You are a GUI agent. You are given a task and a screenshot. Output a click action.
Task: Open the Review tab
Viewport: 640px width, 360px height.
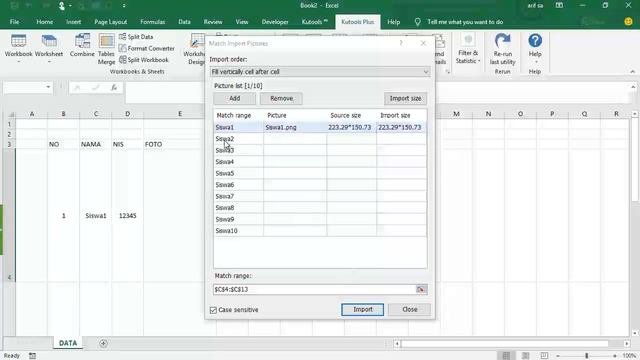(x=213, y=22)
